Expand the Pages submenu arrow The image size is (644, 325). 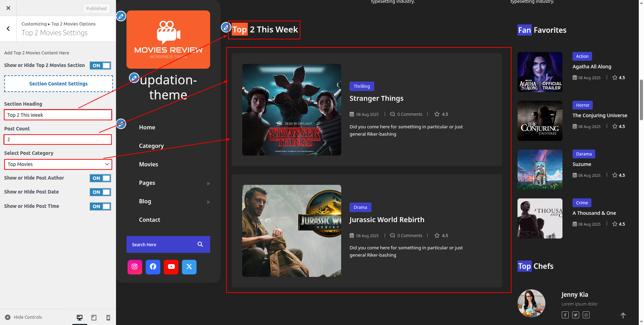[208, 183]
